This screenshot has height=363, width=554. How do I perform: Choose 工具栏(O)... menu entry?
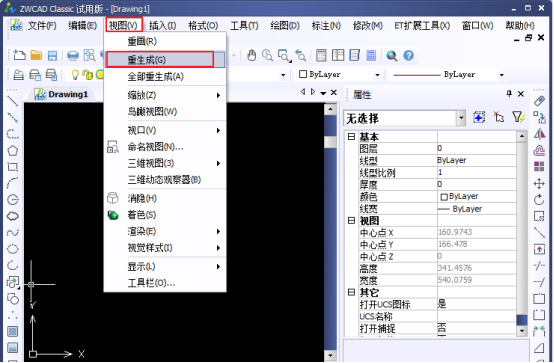pos(165,283)
